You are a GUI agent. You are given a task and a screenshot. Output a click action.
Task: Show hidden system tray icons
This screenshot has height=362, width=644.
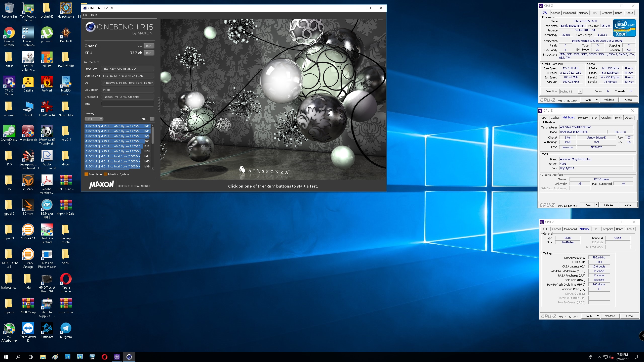point(599,357)
